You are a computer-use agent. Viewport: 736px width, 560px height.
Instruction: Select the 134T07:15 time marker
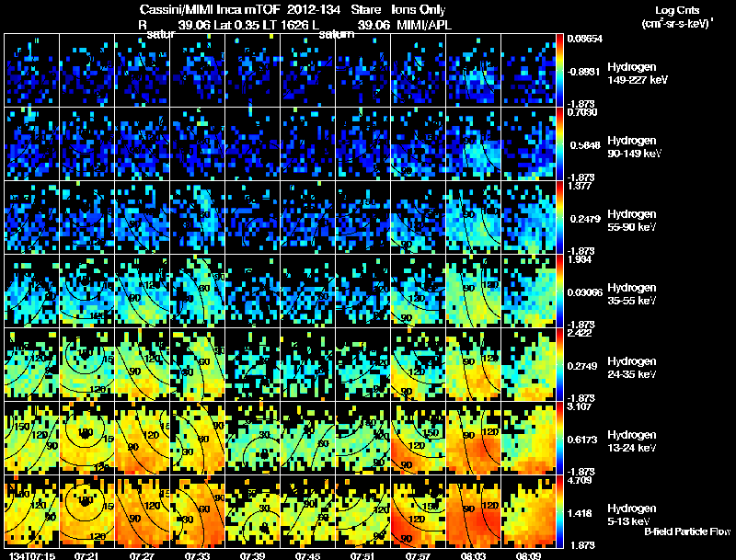[31, 555]
